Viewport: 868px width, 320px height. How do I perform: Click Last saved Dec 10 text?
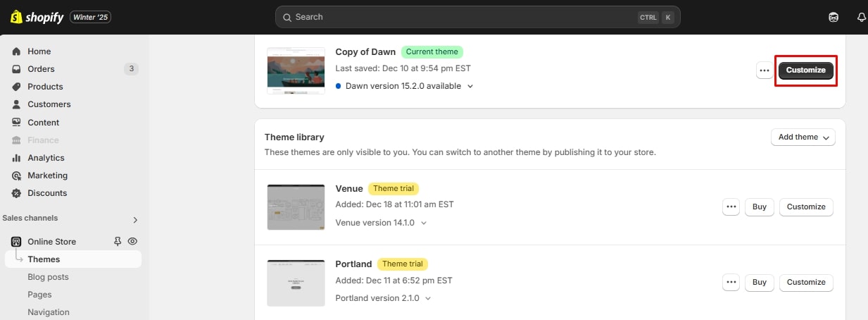tap(403, 68)
